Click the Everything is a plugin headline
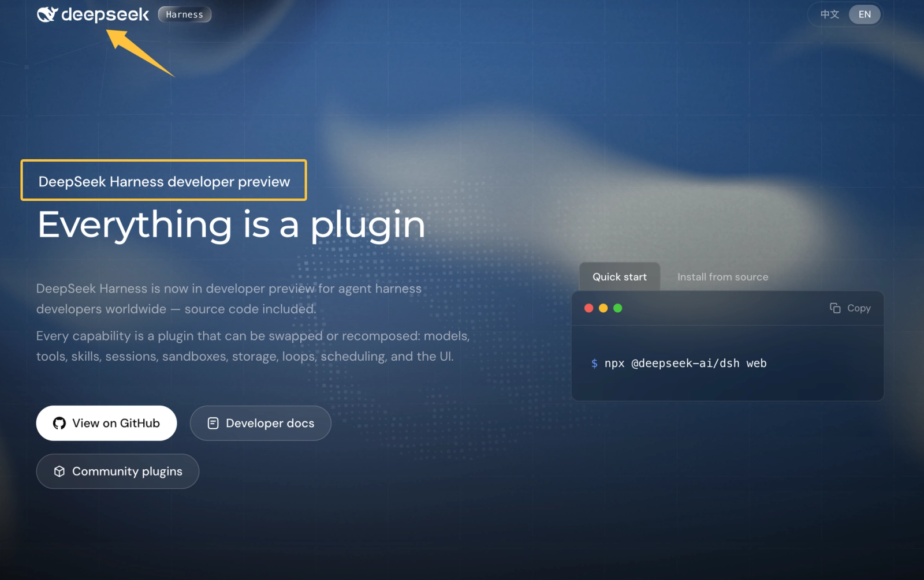The height and width of the screenshot is (580, 924). [232, 224]
